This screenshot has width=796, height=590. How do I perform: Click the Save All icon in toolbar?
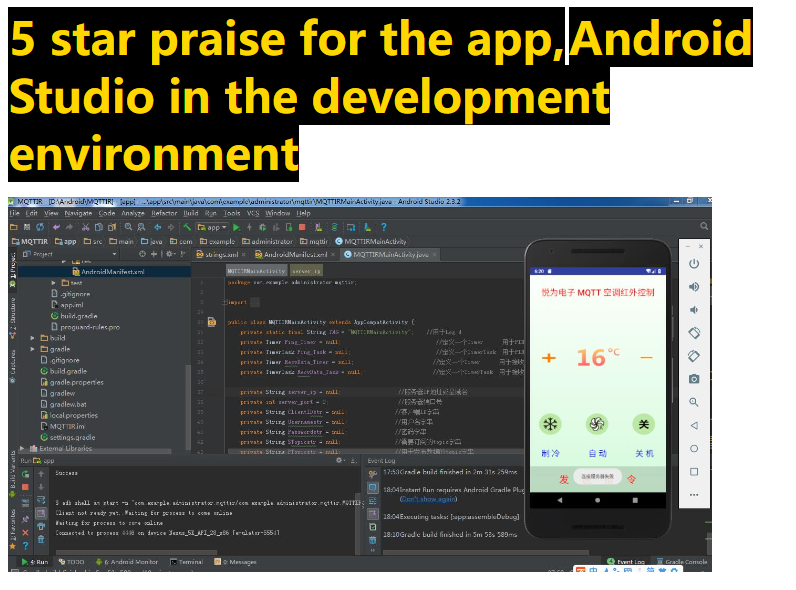[27, 227]
